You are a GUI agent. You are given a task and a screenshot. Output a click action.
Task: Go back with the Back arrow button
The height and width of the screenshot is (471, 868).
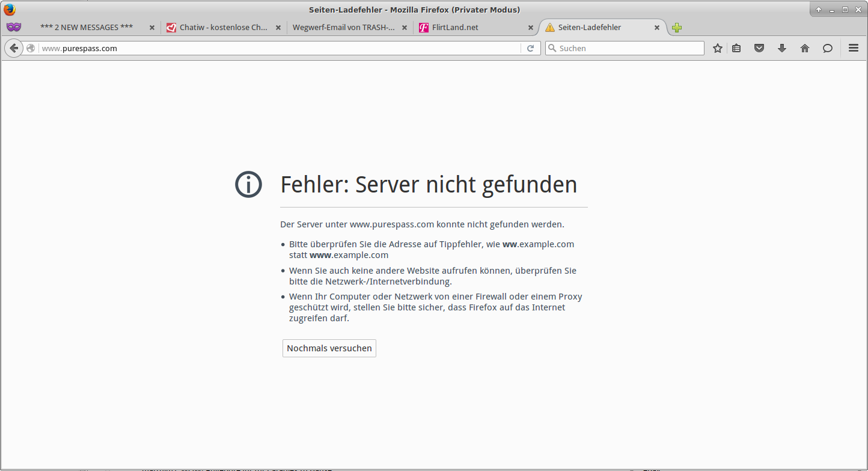click(x=14, y=48)
